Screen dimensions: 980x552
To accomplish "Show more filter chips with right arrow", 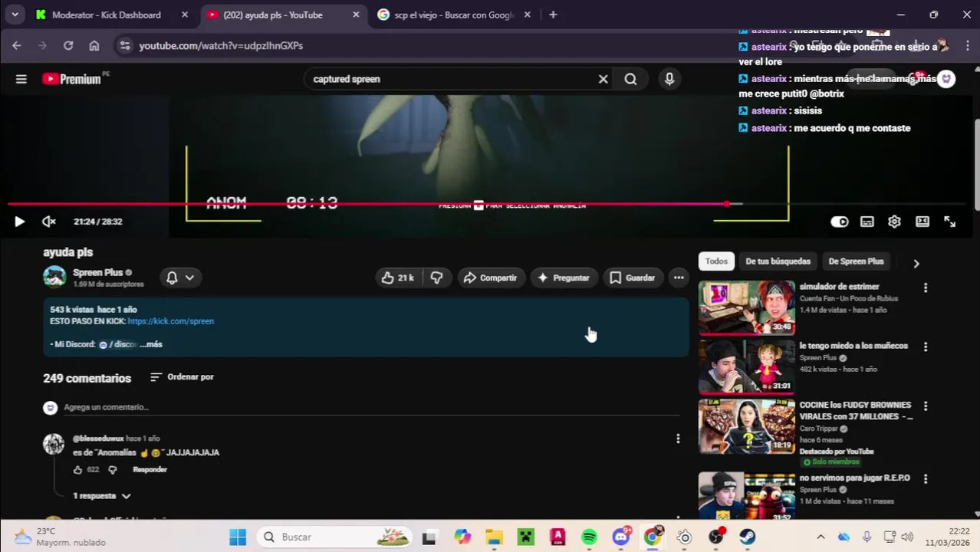I will tap(916, 264).
